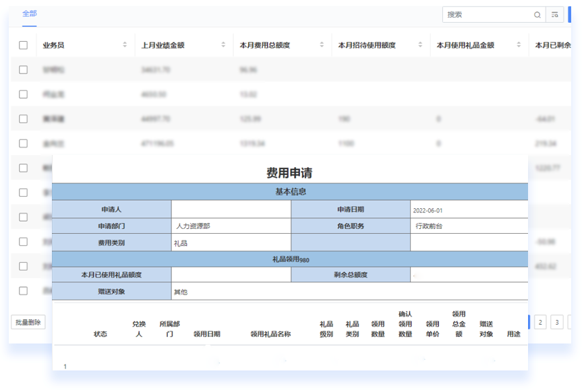Image resolution: width=584 pixels, height=392 pixels.
Task: Sort by 业务员 column
Action: [x=125, y=45]
